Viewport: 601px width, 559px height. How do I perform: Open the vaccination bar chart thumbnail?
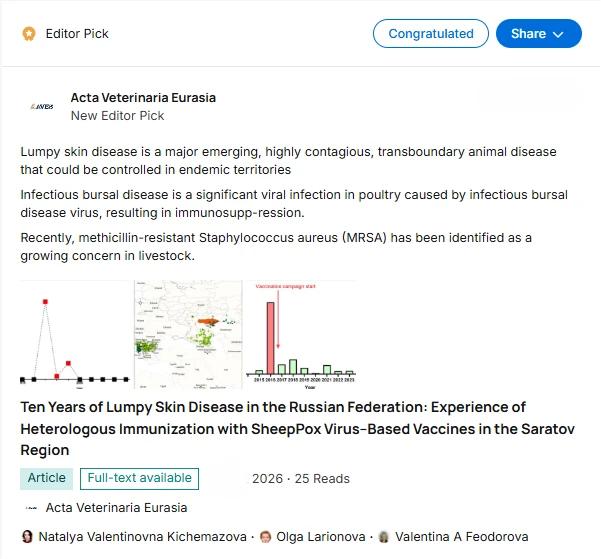coord(301,335)
